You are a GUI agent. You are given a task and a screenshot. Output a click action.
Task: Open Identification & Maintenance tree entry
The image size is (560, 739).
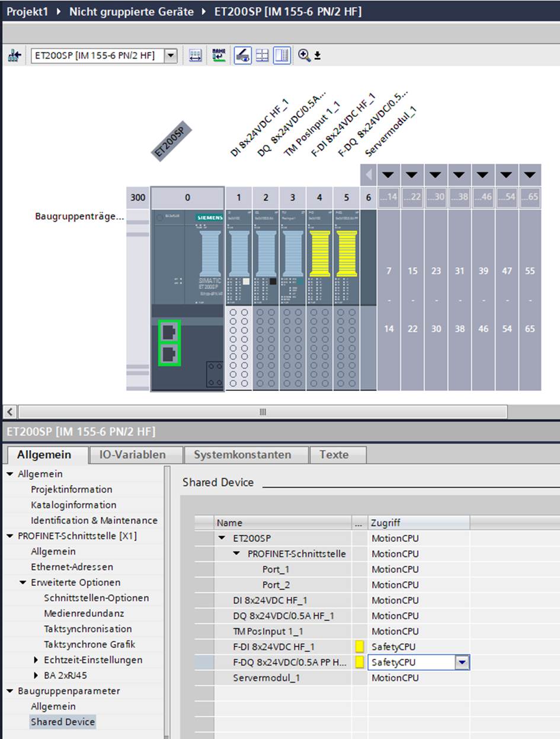point(94,520)
